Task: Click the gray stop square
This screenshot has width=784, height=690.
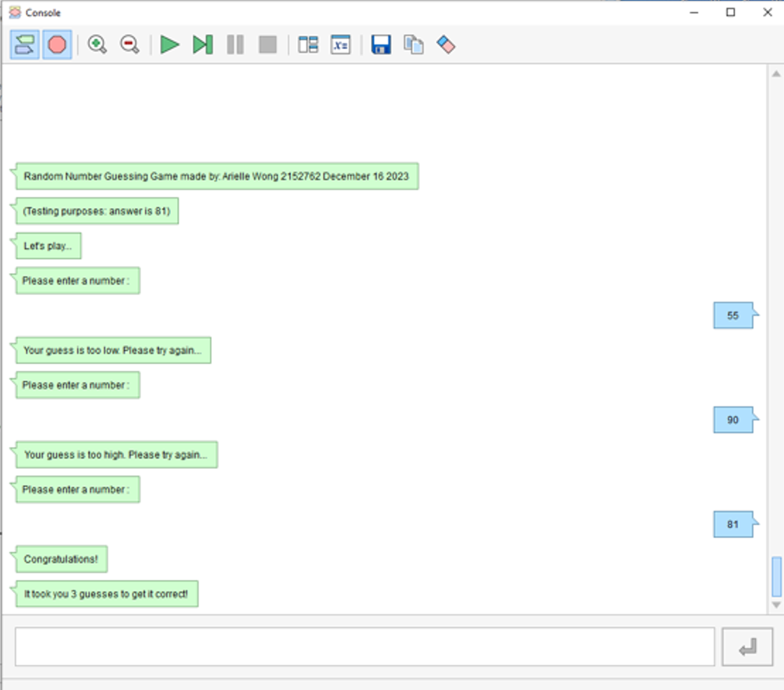Action: pos(268,45)
